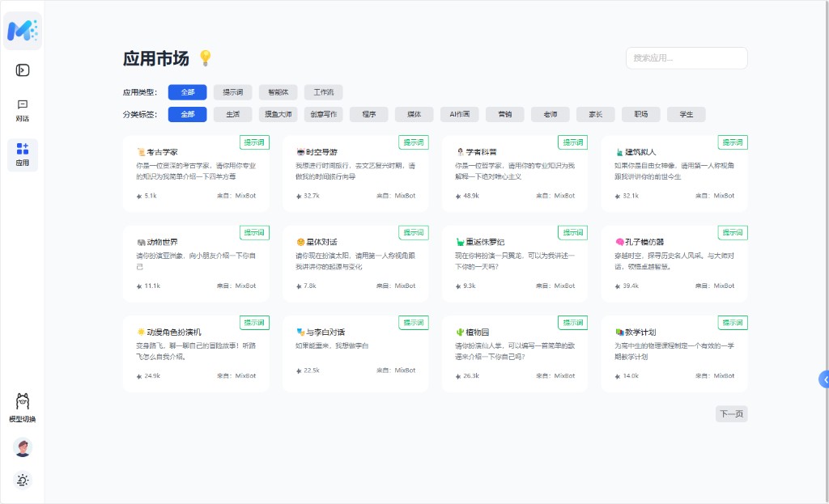Screen dimensions: 829x504
Task: Open the 动漫角色扮演机 app title
Action: (174, 332)
